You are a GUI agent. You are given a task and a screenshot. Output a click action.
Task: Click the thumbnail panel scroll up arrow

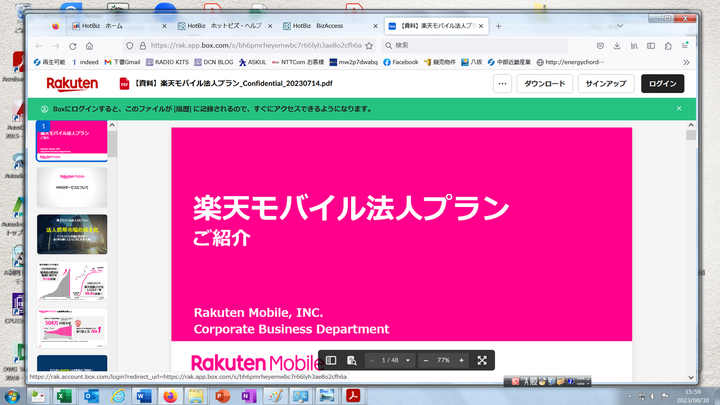tap(112, 125)
